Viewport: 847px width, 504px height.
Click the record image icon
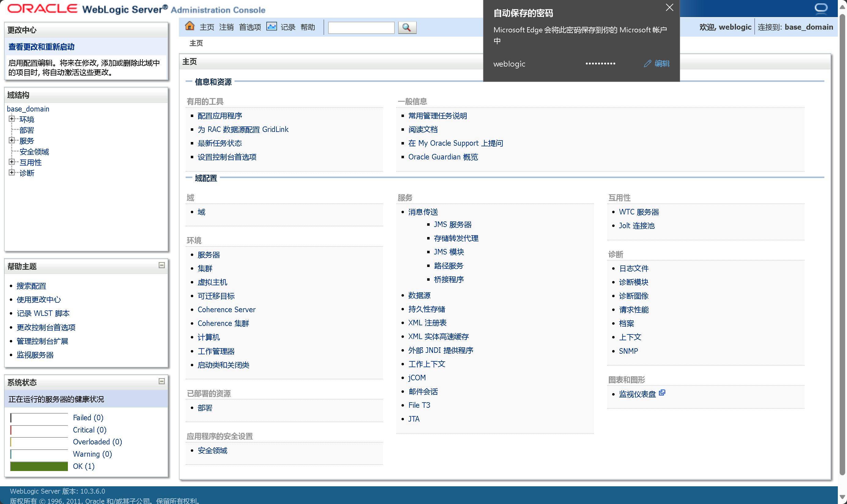(x=271, y=26)
